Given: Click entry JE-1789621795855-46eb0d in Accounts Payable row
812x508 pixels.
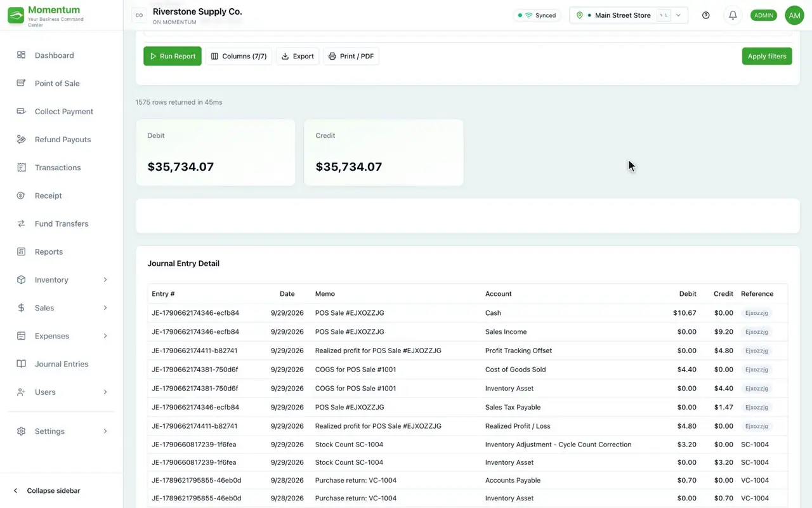Looking at the screenshot, I should [196, 480].
